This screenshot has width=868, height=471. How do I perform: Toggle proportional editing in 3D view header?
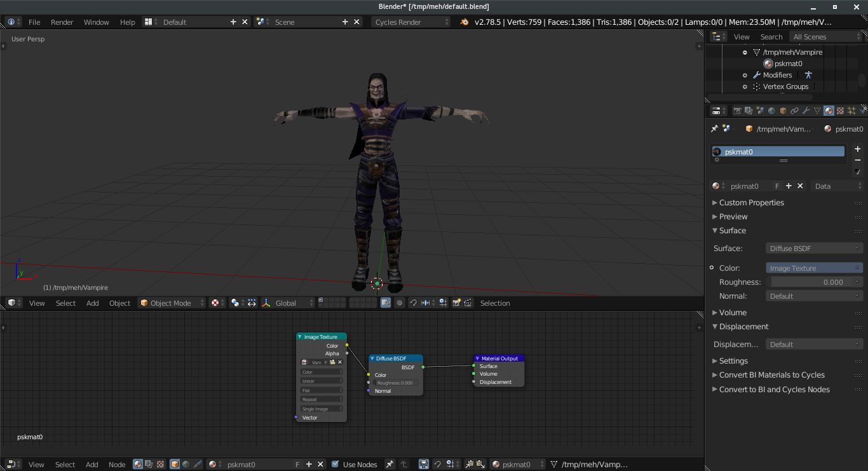pyautogui.click(x=400, y=303)
